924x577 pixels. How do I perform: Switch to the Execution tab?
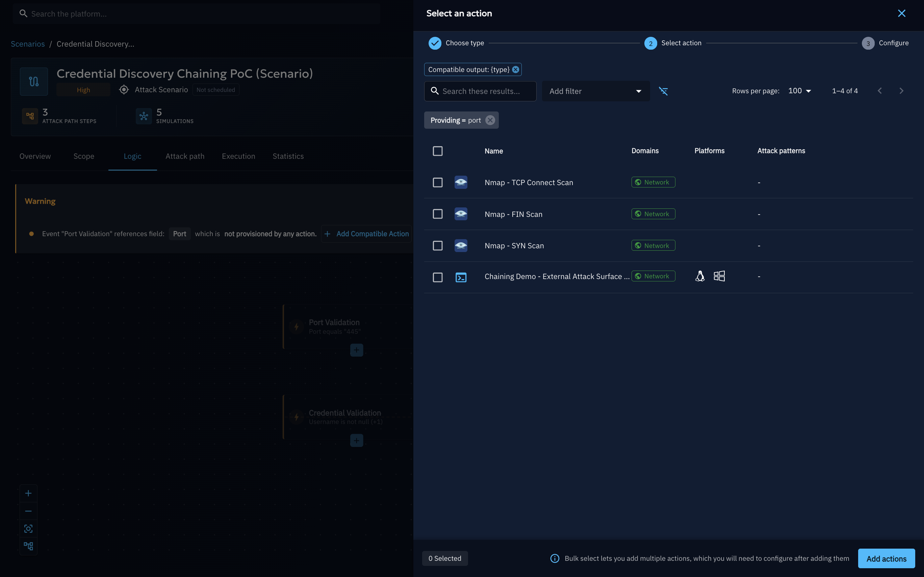pos(238,156)
